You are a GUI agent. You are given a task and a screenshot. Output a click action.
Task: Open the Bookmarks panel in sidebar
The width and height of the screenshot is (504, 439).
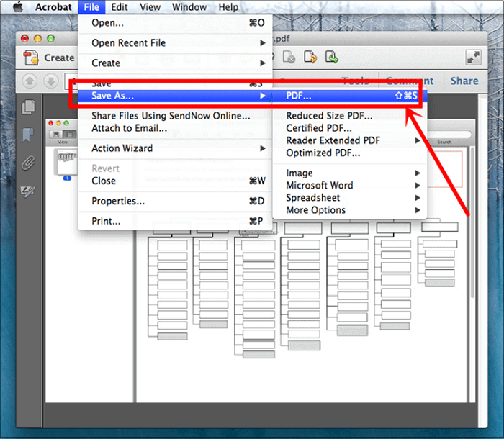tap(29, 135)
